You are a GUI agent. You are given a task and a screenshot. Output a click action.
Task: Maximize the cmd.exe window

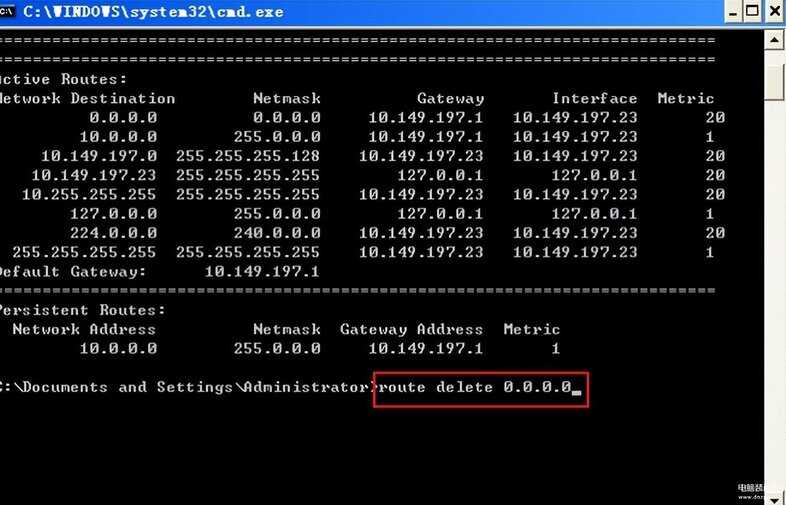point(752,12)
